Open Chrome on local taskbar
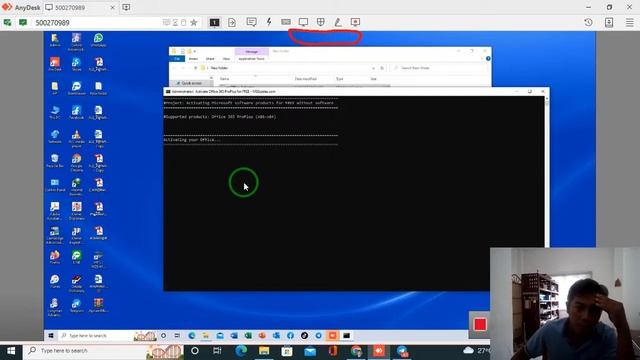The height and width of the screenshot is (360, 640). (356, 351)
